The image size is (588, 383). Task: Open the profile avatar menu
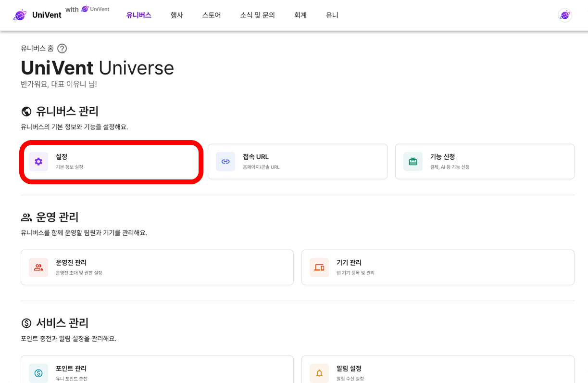[x=565, y=15]
